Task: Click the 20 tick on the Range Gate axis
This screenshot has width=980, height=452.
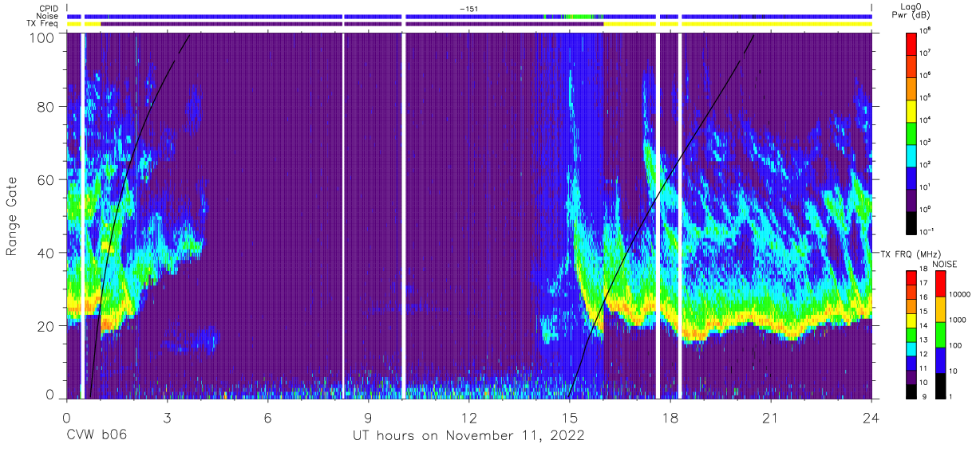Action: (x=45, y=326)
